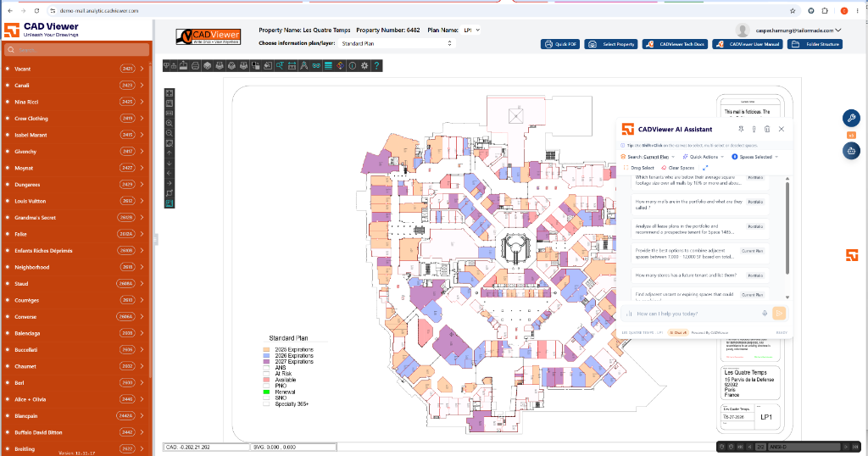The width and height of the screenshot is (868, 456).
Task: Click the wrench tools button on the right edge
Action: 851,118
